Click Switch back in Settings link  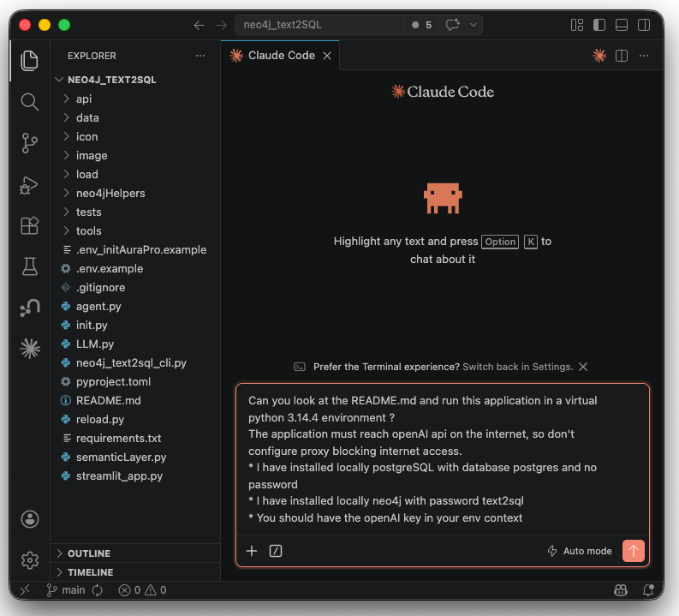click(517, 367)
